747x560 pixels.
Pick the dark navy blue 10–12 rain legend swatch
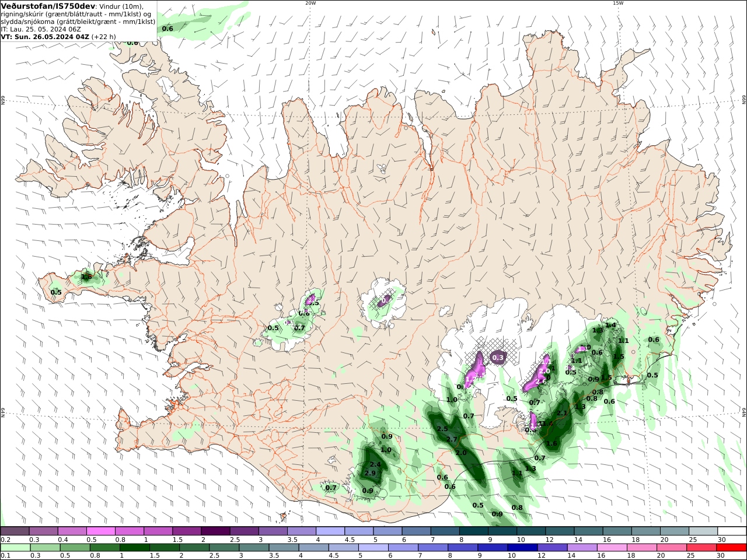522,548
